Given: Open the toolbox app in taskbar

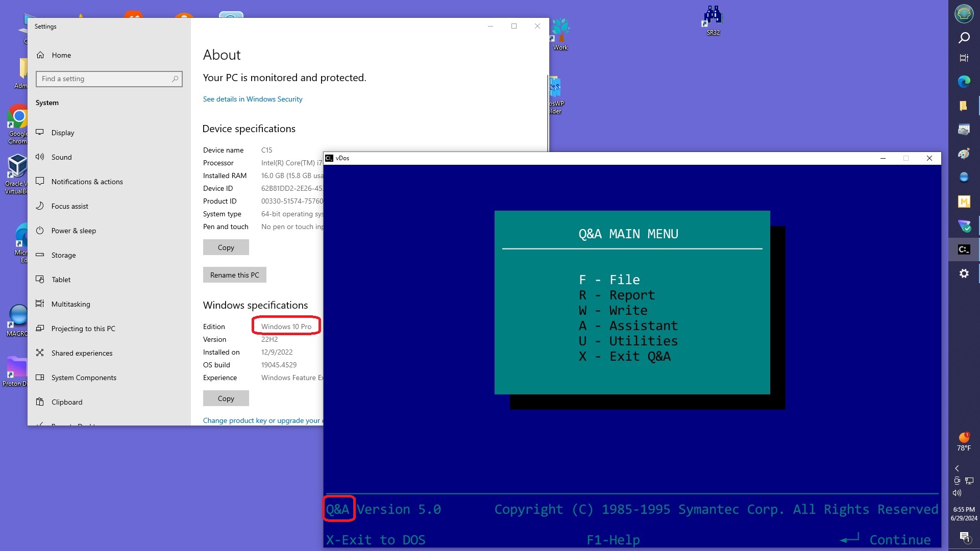Looking at the screenshot, I should click(964, 130).
